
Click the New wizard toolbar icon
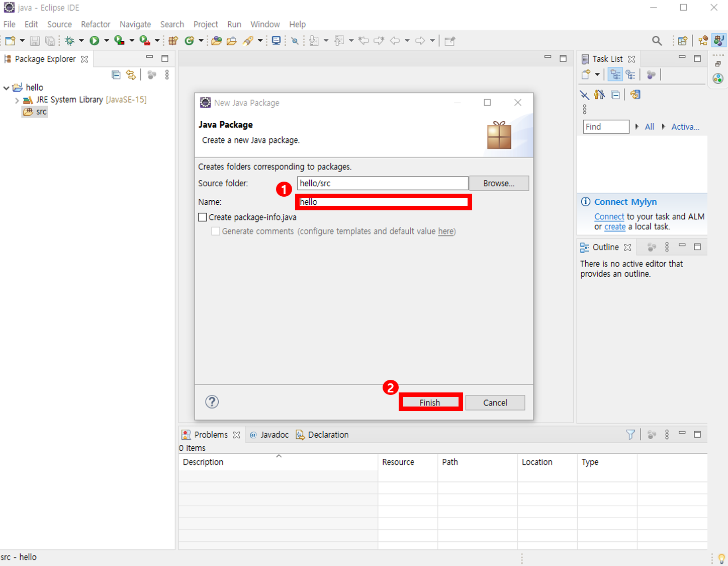[10, 41]
